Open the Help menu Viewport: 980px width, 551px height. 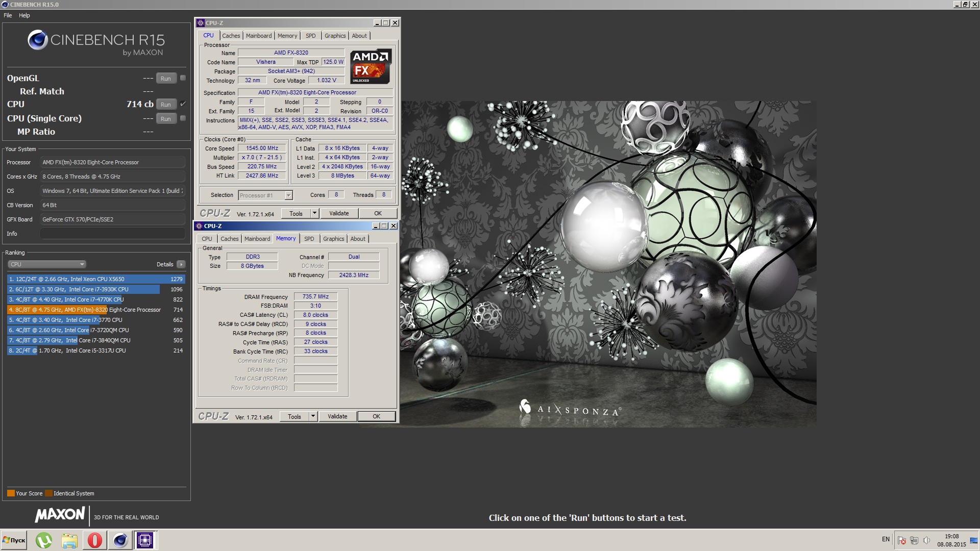[24, 15]
